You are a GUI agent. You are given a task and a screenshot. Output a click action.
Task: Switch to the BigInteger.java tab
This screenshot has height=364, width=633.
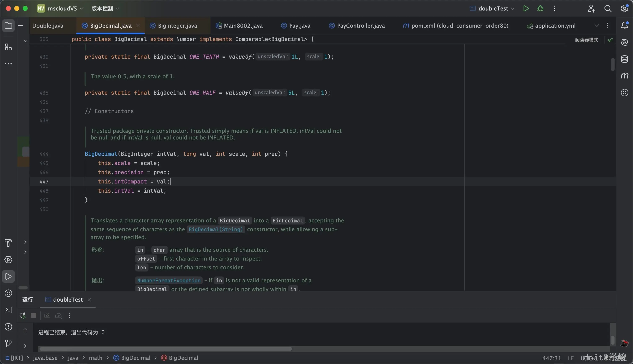coord(177,26)
